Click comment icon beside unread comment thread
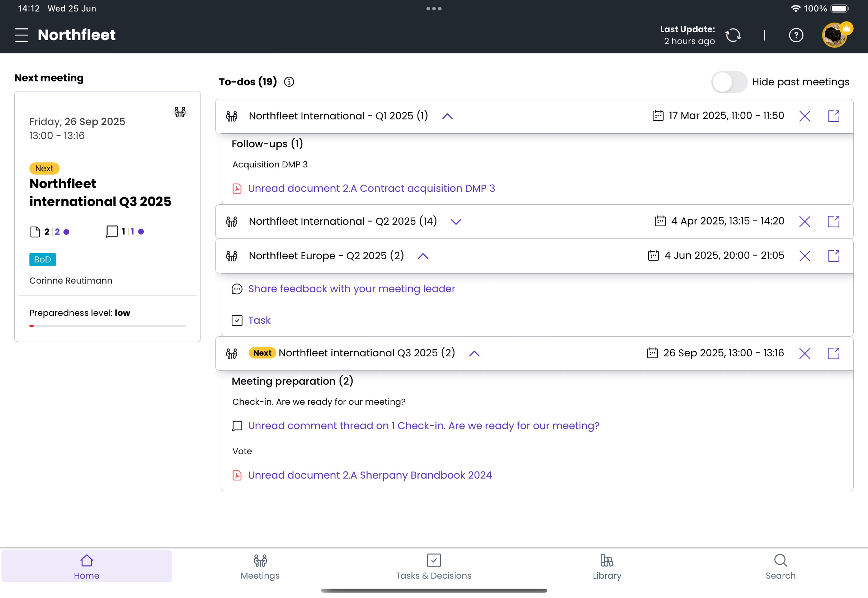The image size is (868, 598). [237, 426]
